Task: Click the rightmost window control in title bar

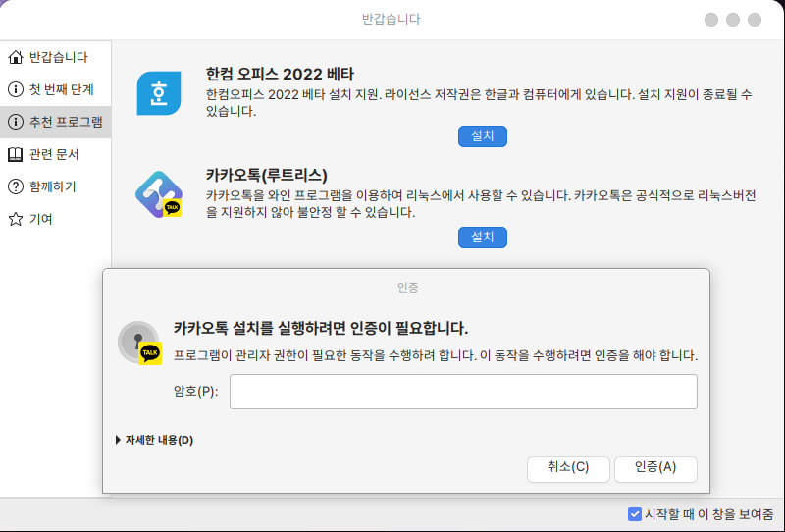Action: pyautogui.click(x=755, y=20)
